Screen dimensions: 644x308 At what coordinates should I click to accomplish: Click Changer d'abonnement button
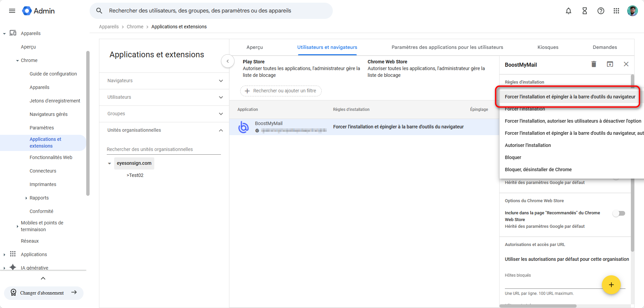pos(43,293)
